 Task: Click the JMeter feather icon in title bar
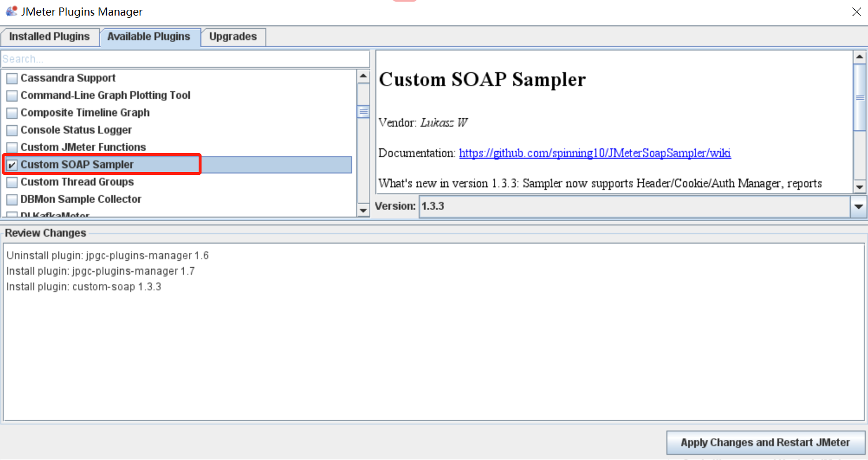[x=11, y=11]
